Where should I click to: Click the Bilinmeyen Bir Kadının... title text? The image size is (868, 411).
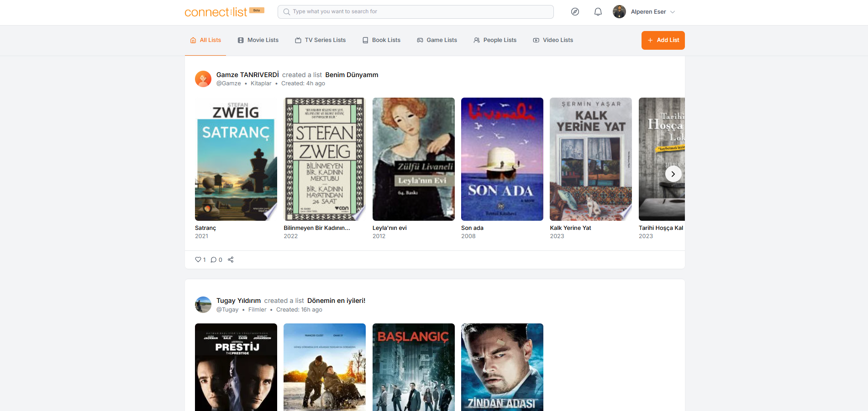[317, 228]
